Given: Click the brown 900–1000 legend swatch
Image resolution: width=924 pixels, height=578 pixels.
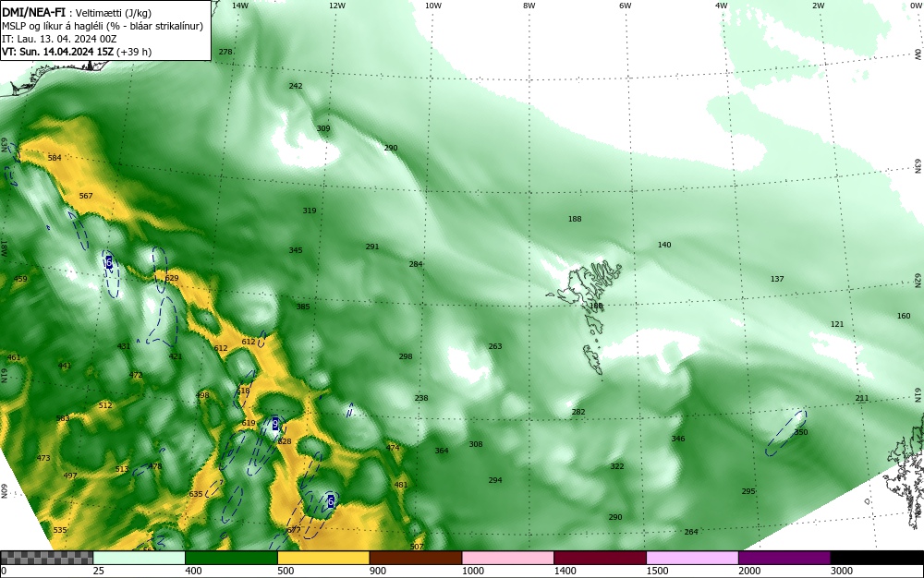Looking at the screenshot, I should coord(416,558).
